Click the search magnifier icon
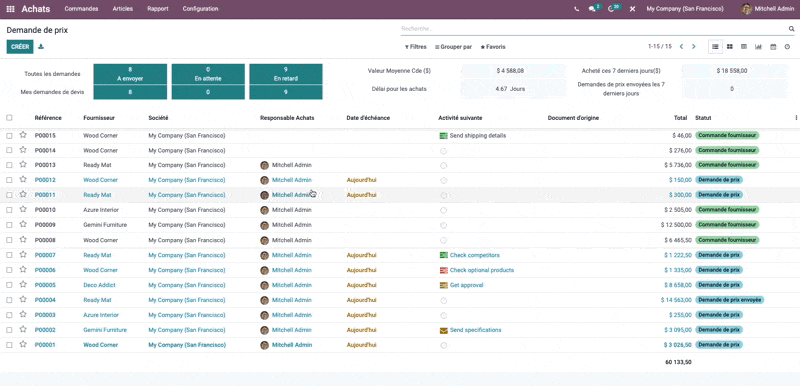This screenshot has width=800, height=386. point(792,29)
